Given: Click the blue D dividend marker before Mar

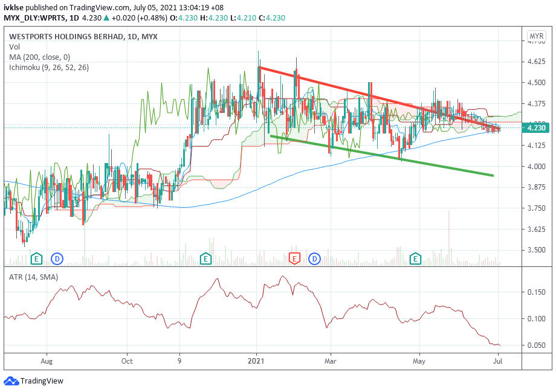Looking at the screenshot, I should tap(314, 259).
